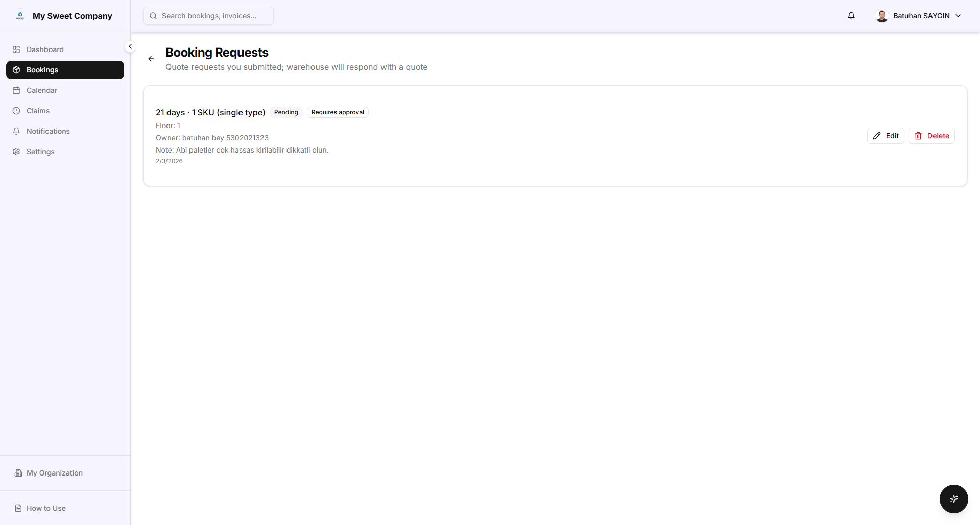Click the trash icon on Delete button
The image size is (980, 525).
[x=918, y=136]
